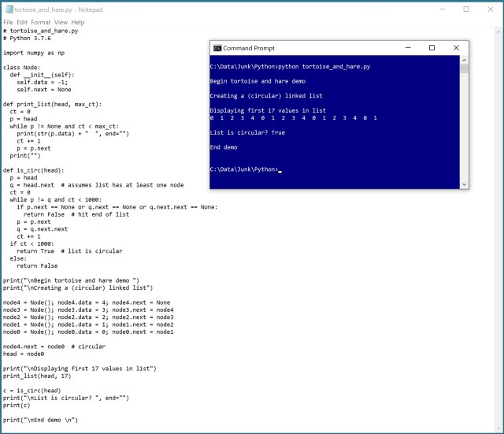Click the 'def is_circ(head):' line in editor
Viewport: 504px width, 434px height.
click(33, 170)
